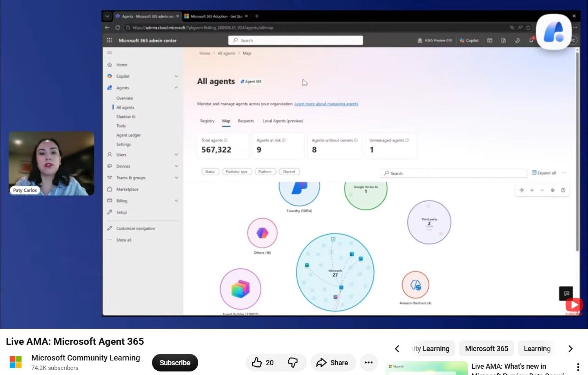588x375 pixels.
Task: Click the Home breadcrumb link
Action: pyautogui.click(x=205, y=53)
